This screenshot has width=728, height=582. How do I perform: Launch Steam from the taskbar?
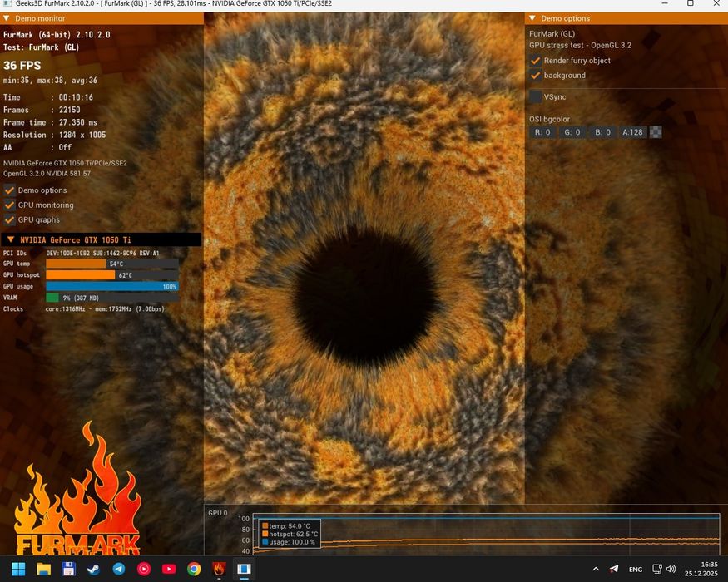pos(94,569)
